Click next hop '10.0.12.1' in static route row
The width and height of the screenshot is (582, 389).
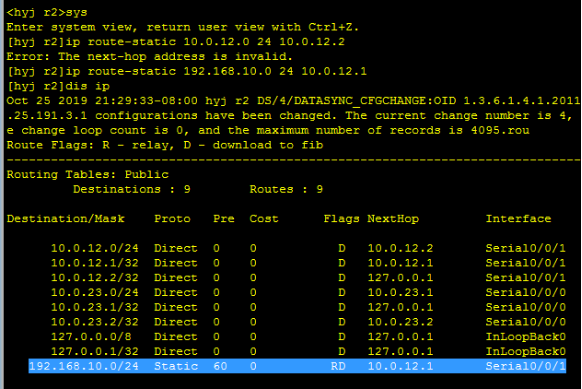400,366
